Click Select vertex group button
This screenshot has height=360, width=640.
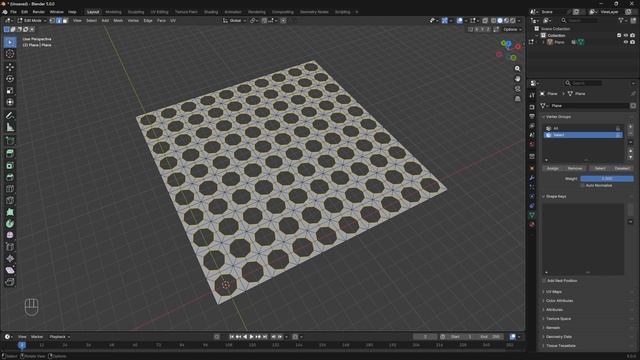[x=600, y=168]
